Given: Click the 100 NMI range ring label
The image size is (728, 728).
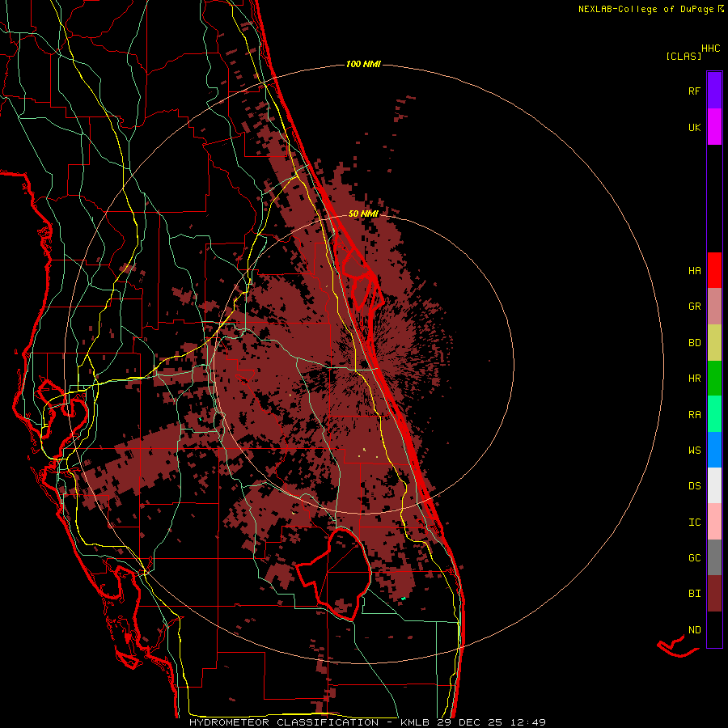Looking at the screenshot, I should pos(363,64).
